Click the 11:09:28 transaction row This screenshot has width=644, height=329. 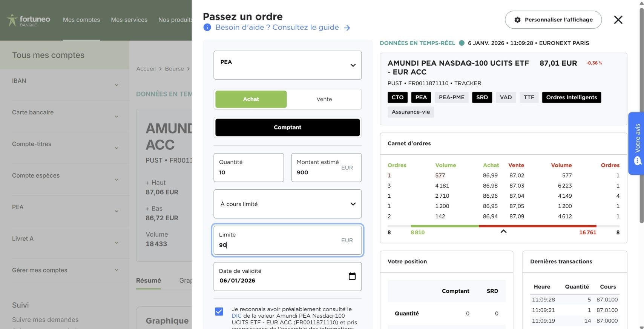(575, 300)
